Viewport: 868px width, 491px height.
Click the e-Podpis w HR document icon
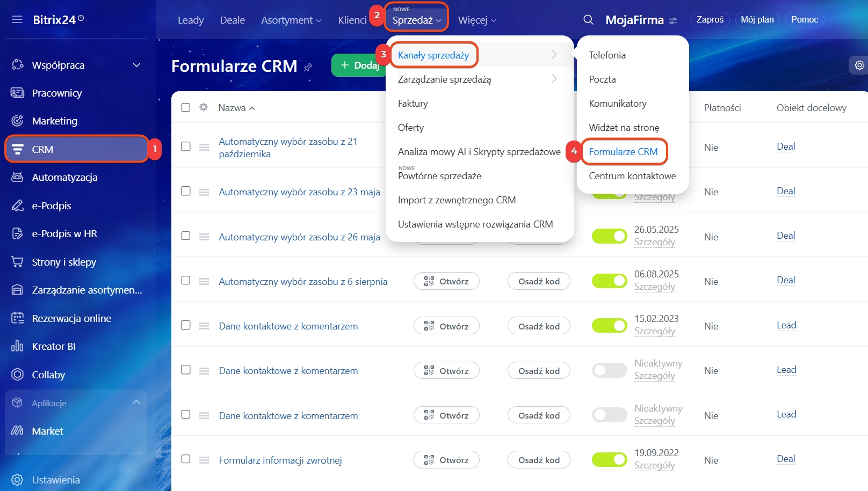pos(18,233)
